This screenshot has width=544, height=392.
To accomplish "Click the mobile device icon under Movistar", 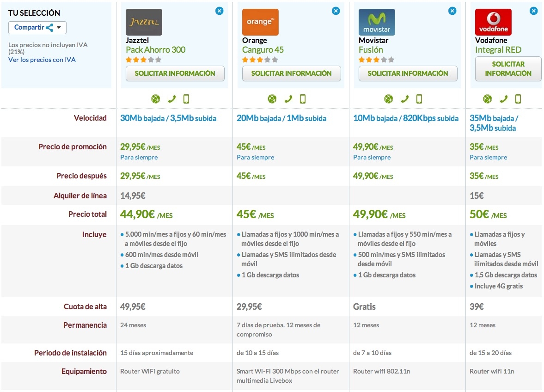I will (x=420, y=99).
